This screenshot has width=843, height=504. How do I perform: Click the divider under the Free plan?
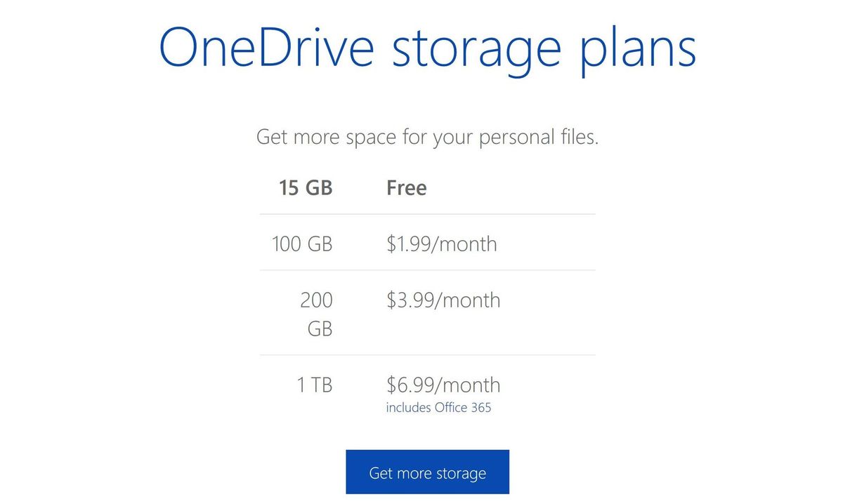click(x=427, y=214)
